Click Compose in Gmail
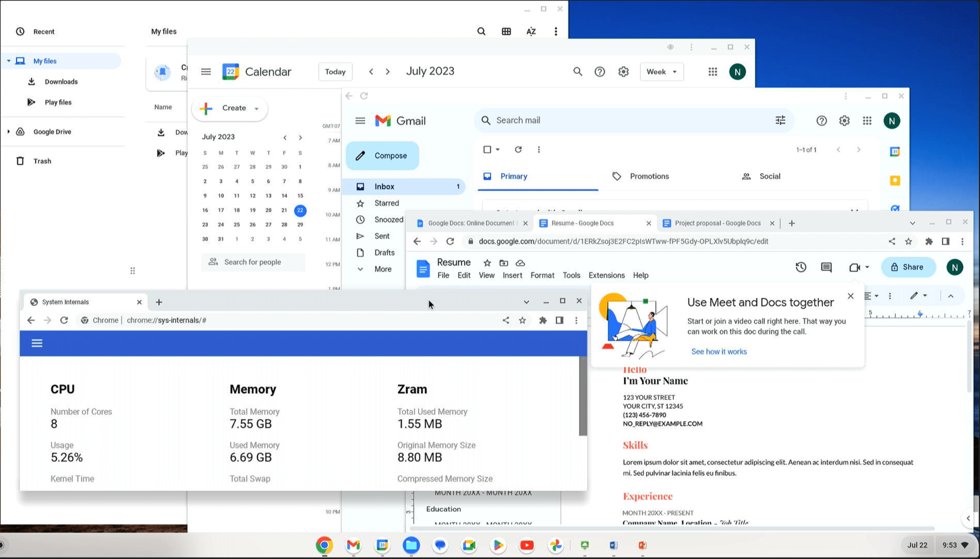 (x=382, y=156)
